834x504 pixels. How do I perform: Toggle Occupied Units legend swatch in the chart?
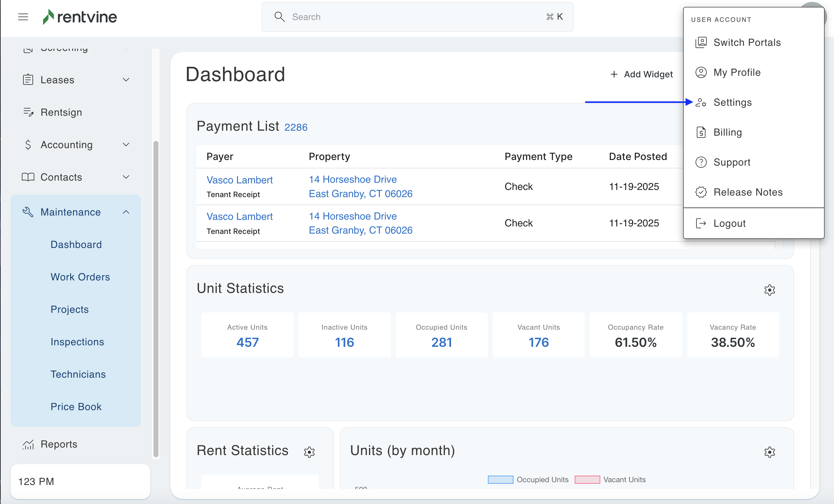500,480
